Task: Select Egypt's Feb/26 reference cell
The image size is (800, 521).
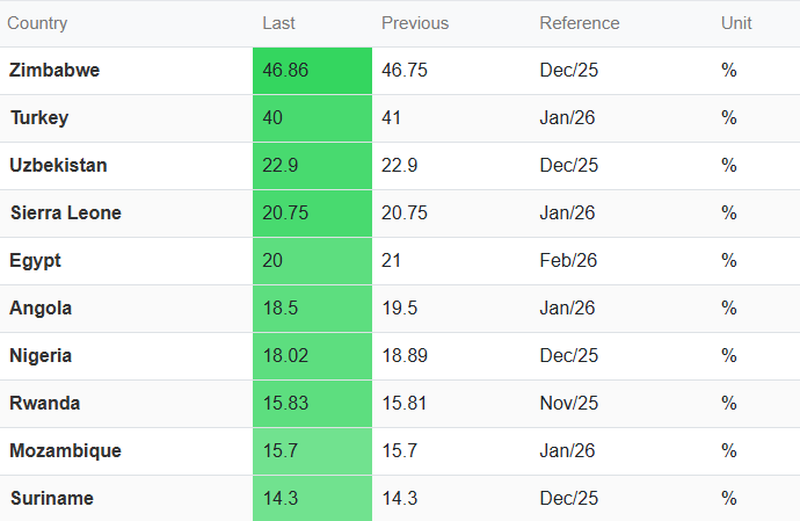Action: 569,261
